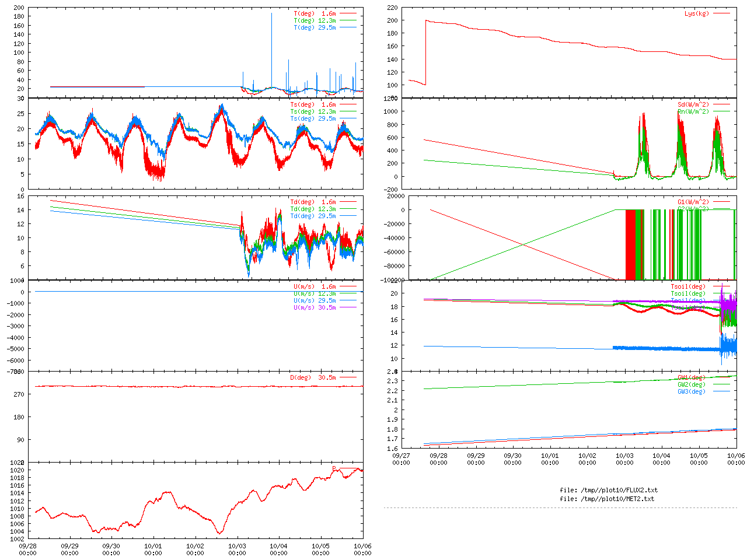Image resolution: width=747 pixels, height=560 pixels.
Task: Click the "1020" tick on the pressure axis
Action: click(18, 470)
